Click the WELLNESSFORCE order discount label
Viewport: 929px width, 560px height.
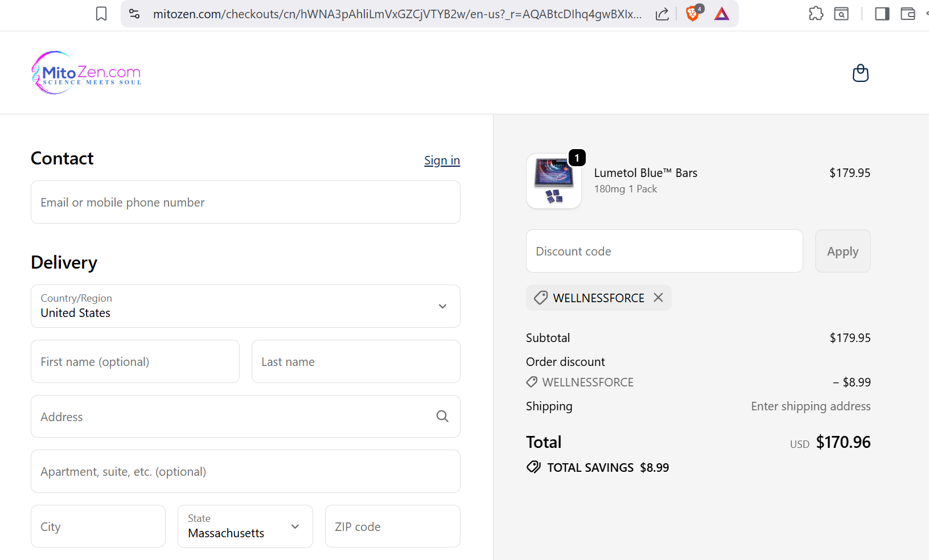click(587, 382)
